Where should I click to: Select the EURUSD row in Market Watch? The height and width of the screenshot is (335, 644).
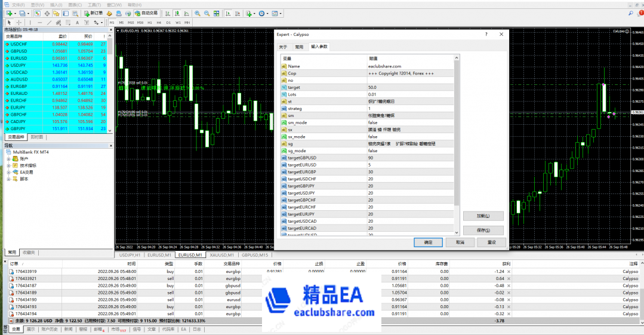(x=55, y=59)
